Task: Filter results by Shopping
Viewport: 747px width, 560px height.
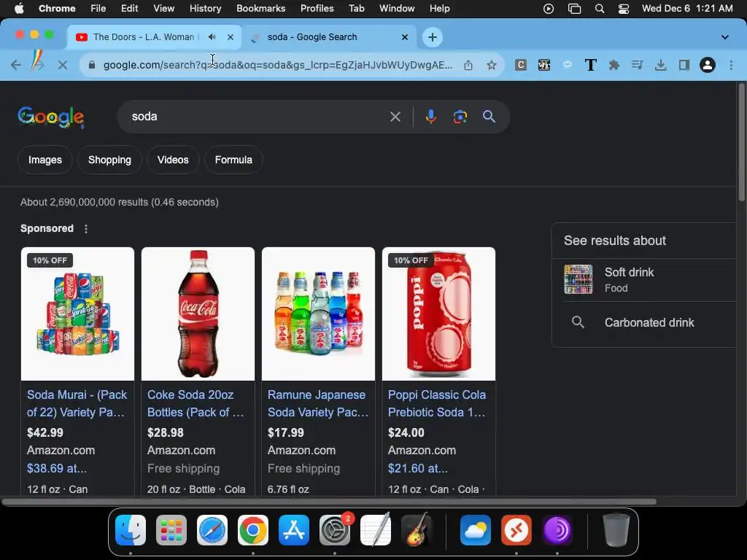Action: pos(109,160)
